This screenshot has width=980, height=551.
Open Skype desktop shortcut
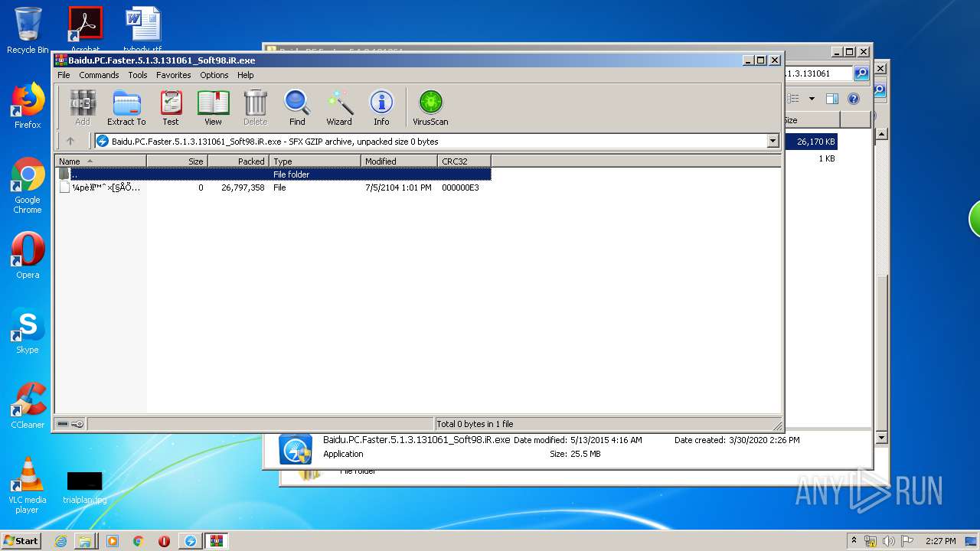click(28, 331)
